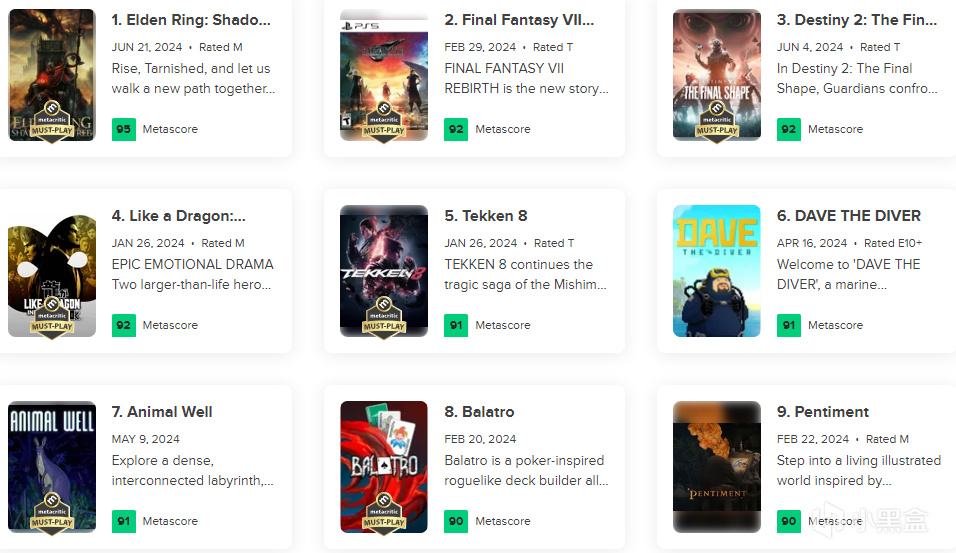Open the '9. Pentiment' title link
This screenshot has width=956, height=553.
point(822,412)
